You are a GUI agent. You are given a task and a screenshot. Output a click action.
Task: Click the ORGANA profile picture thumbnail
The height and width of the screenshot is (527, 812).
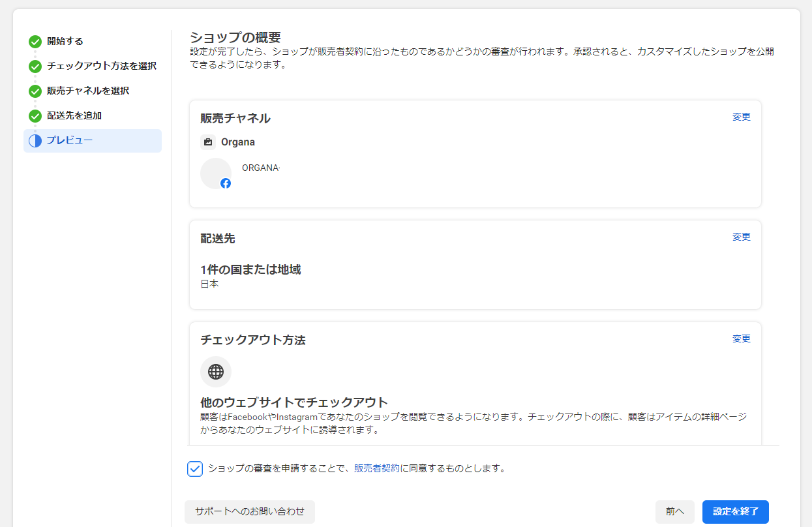(216, 173)
